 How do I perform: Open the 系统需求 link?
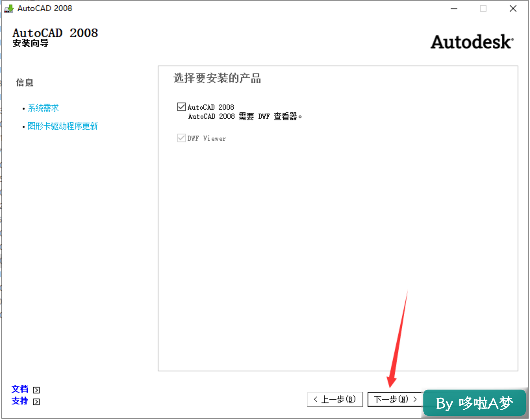pyautogui.click(x=43, y=108)
